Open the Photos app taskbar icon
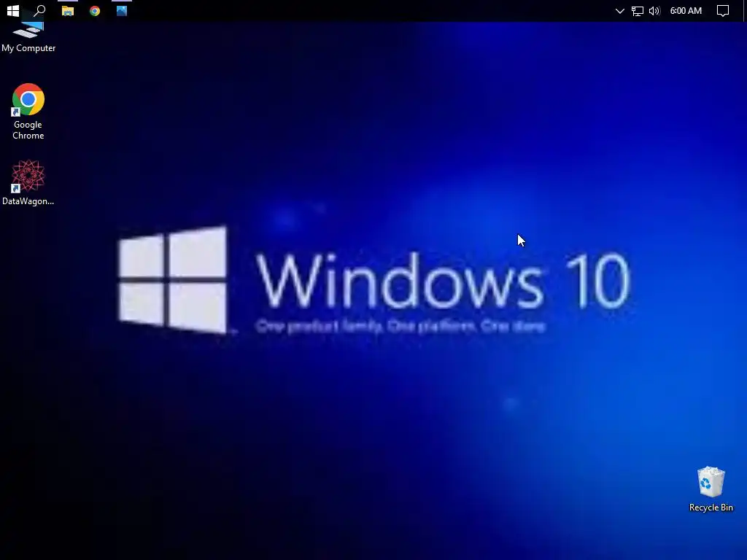Image resolution: width=747 pixels, height=560 pixels. pos(122,10)
